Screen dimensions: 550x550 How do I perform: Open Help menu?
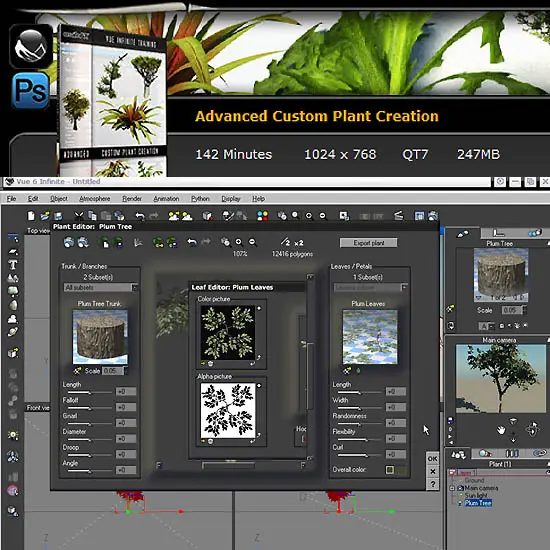pos(259,199)
